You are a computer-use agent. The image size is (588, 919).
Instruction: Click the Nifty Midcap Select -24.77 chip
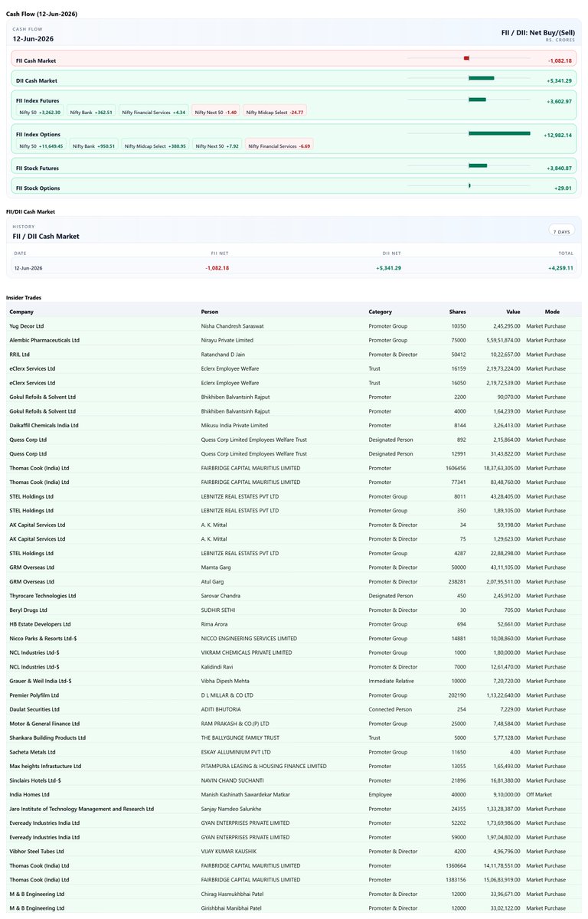pyautogui.click(x=275, y=112)
